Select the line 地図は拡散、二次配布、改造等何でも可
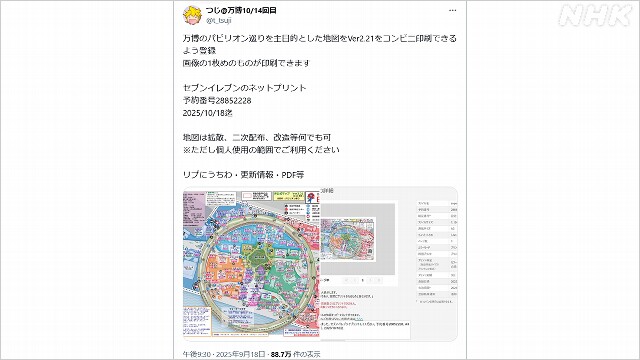The height and width of the screenshot is (360, 640). [257, 138]
